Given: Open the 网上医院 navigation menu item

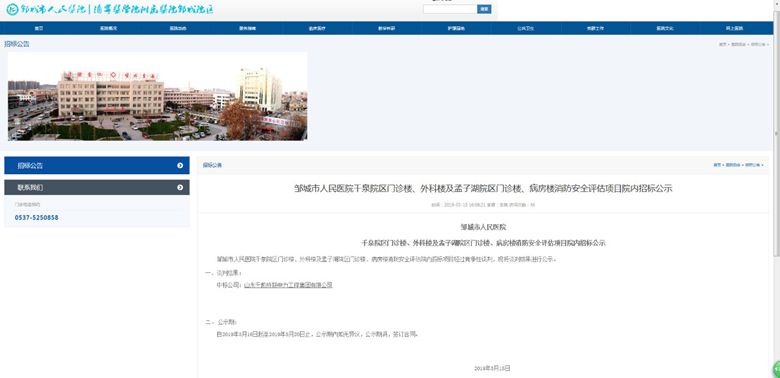Looking at the screenshot, I should [734, 28].
